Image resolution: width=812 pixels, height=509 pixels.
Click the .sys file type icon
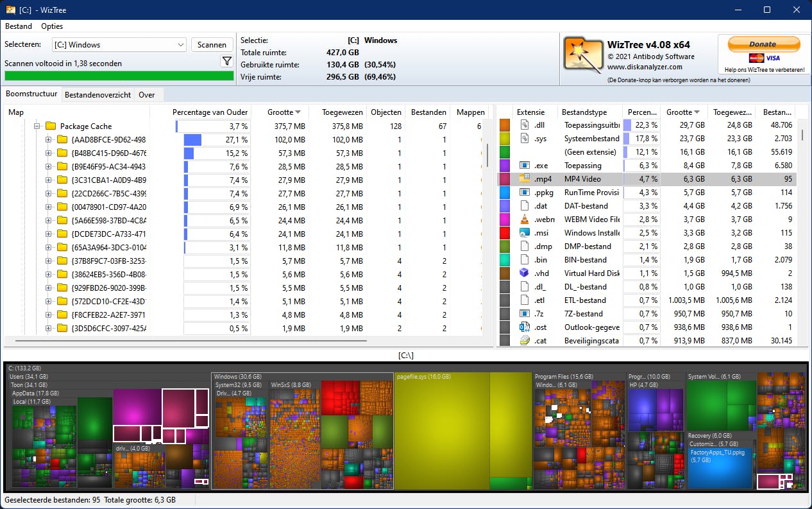click(x=524, y=139)
